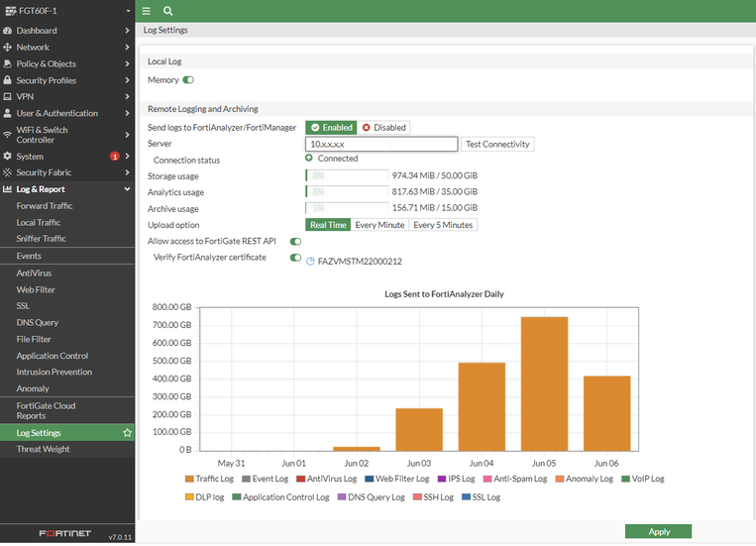Click the WiFi & Switch Controller icon

(x=8, y=135)
